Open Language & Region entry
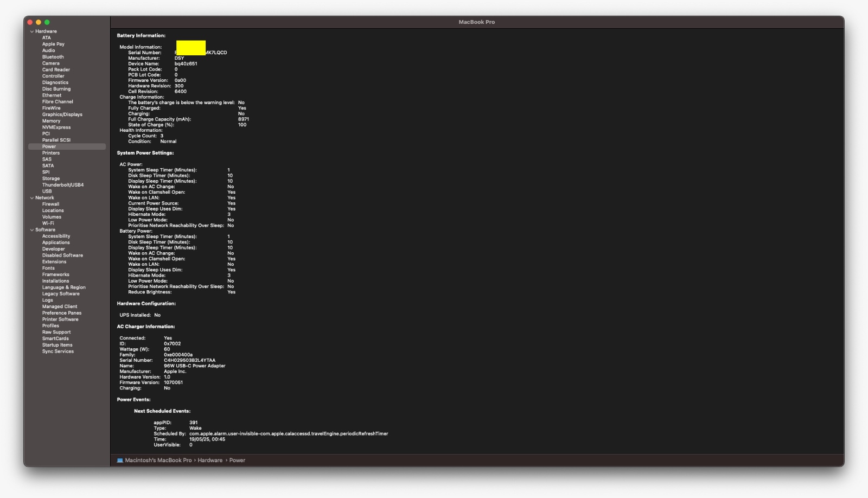 pyautogui.click(x=64, y=288)
